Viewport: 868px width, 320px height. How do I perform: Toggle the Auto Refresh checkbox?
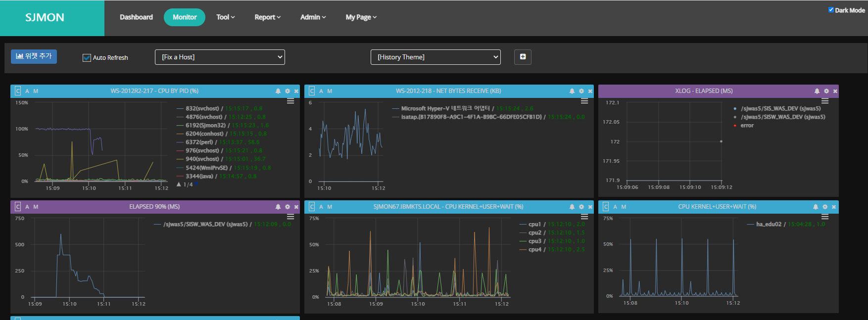pyautogui.click(x=87, y=58)
